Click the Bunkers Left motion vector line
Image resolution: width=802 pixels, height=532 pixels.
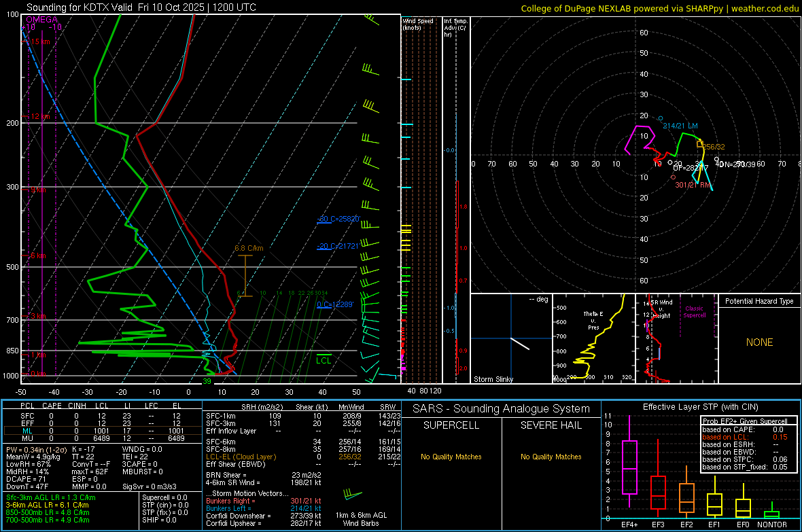[264, 508]
